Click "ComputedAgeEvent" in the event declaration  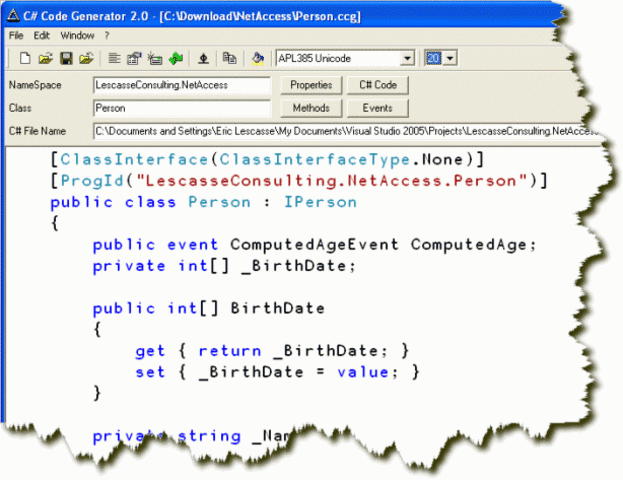click(x=314, y=245)
